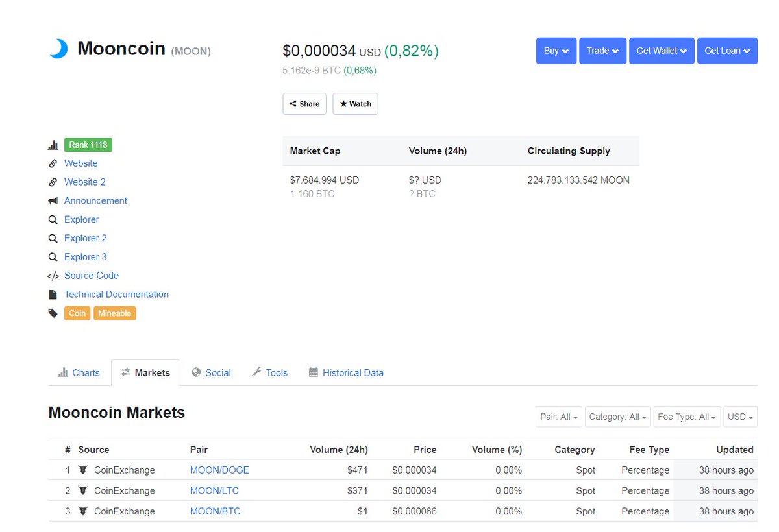Sort by the Updated column header
779x532 pixels.
(x=735, y=450)
